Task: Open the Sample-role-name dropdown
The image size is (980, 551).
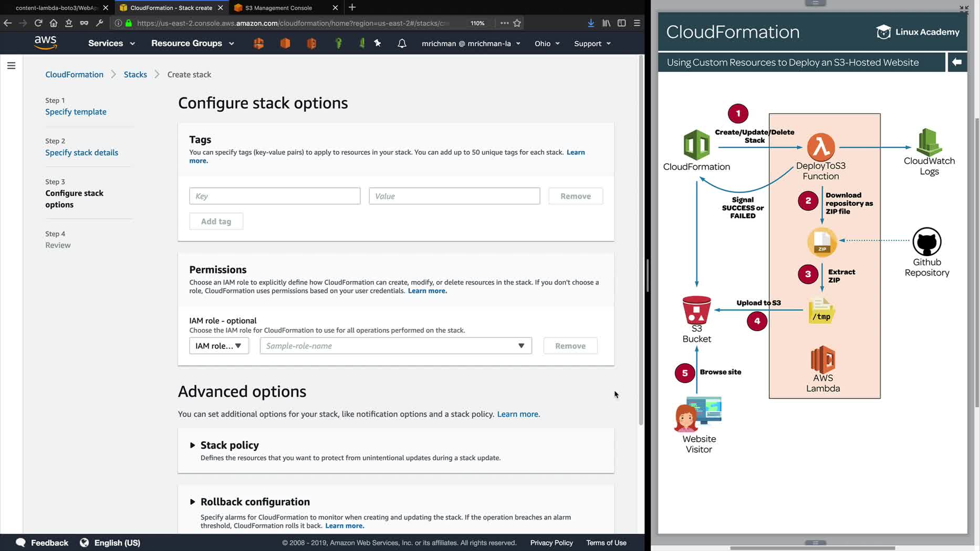Action: [x=395, y=346]
